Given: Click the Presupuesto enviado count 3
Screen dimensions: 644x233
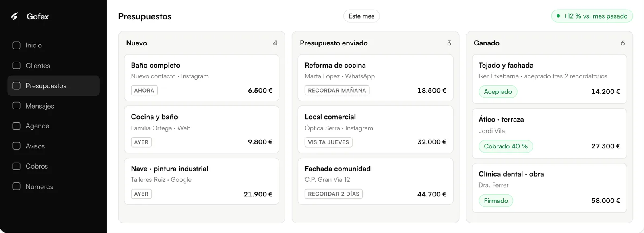Looking at the screenshot, I should point(449,43).
